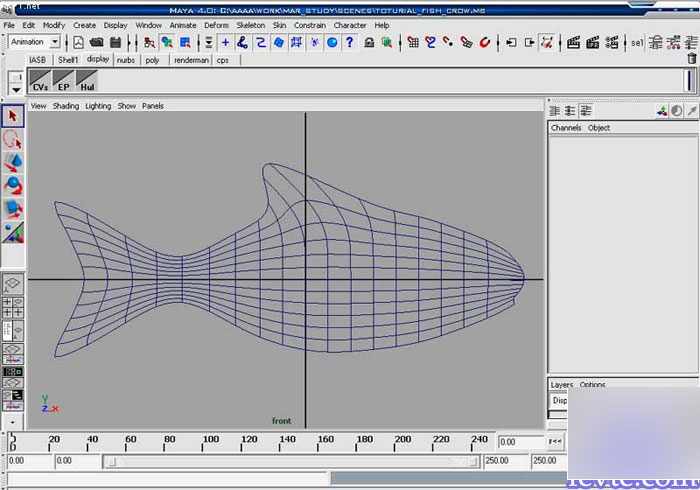Click the Hul shelf button
The height and width of the screenshot is (490, 700).
coord(88,82)
